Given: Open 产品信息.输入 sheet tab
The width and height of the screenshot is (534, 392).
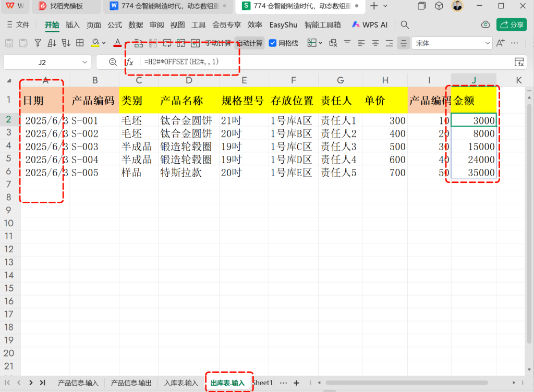Looking at the screenshot, I should click(78, 383).
